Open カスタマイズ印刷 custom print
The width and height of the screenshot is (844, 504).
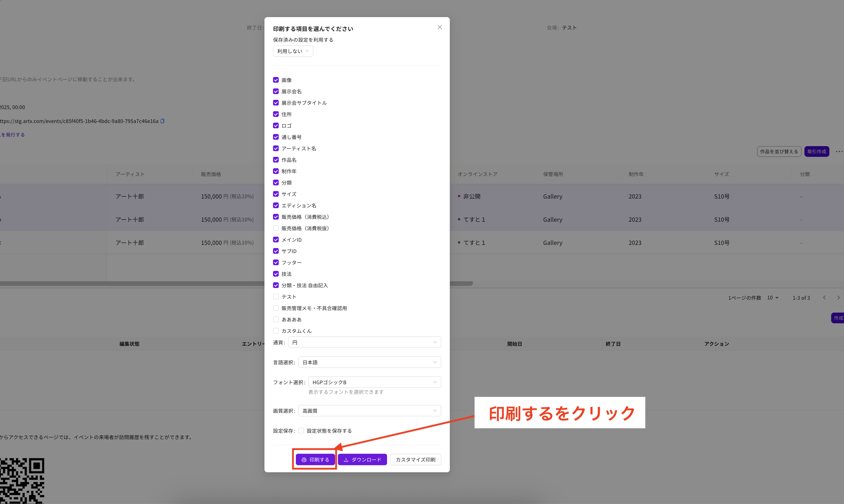coord(415,459)
